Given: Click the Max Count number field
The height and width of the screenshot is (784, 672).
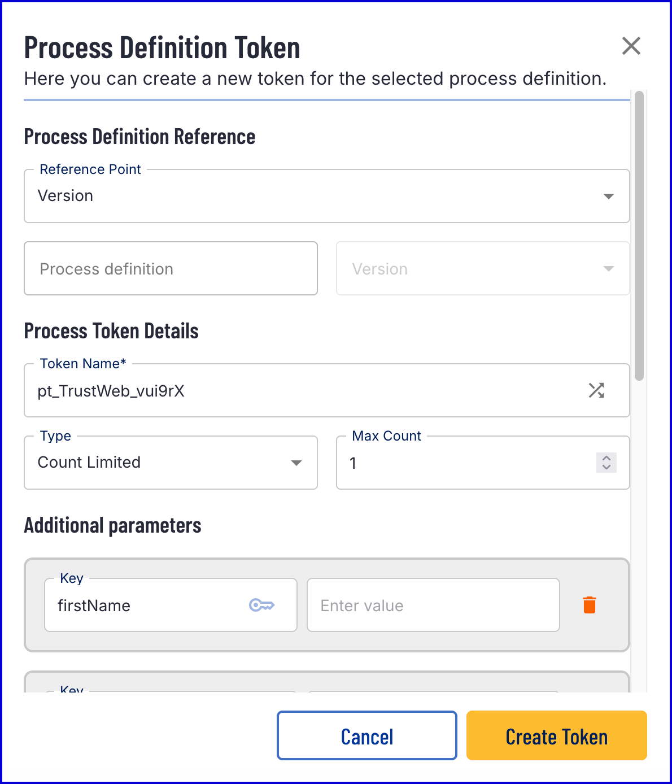Looking at the screenshot, I should pos(463,463).
